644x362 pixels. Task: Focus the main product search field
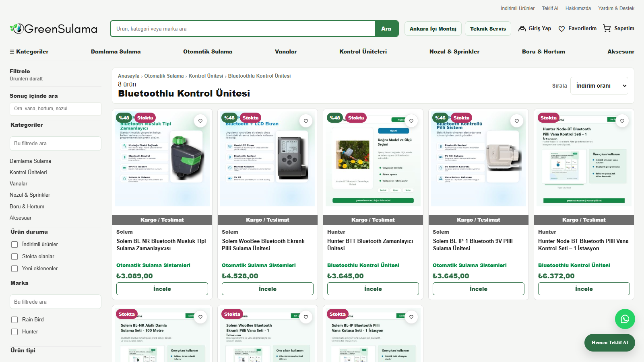(243, 29)
